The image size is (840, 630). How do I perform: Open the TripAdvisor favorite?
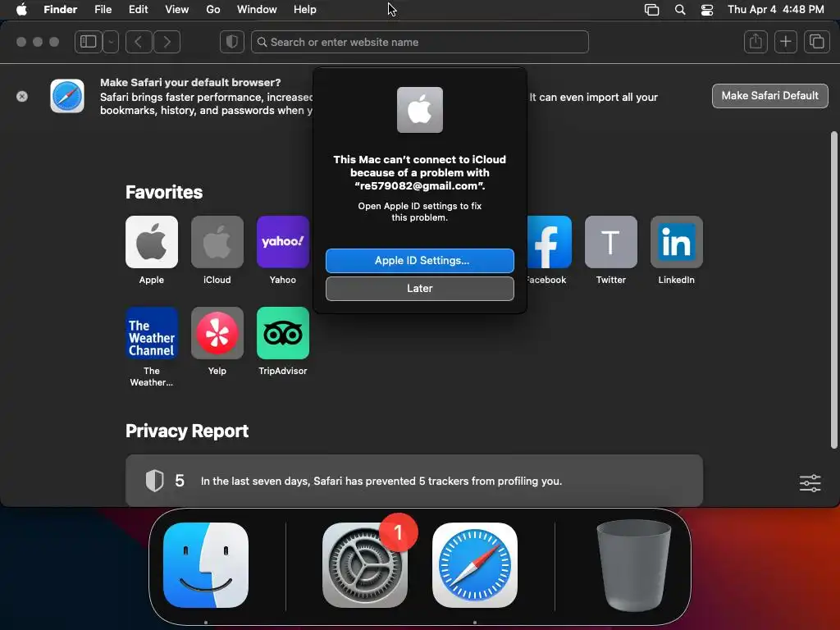click(x=283, y=333)
